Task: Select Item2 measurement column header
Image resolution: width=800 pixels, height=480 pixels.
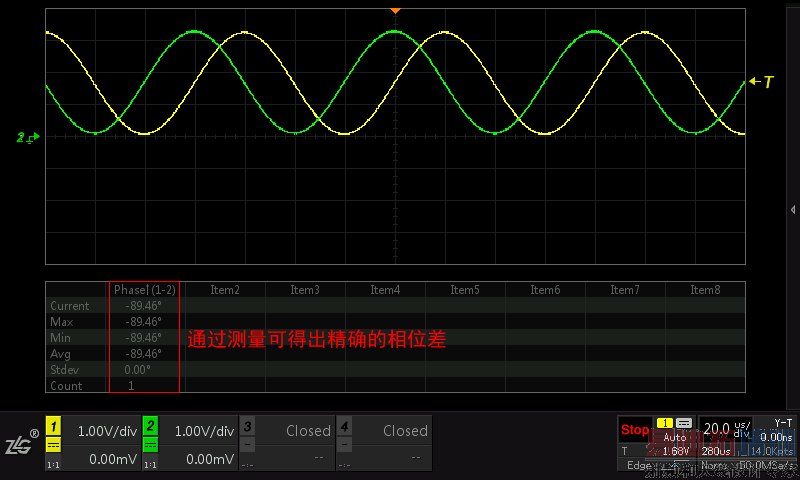Action: [225, 290]
